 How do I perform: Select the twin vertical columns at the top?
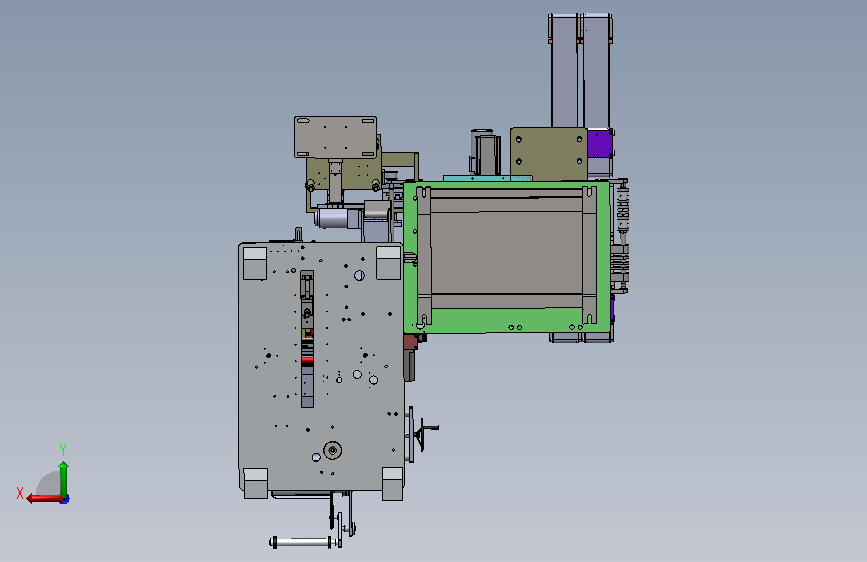click(581, 71)
